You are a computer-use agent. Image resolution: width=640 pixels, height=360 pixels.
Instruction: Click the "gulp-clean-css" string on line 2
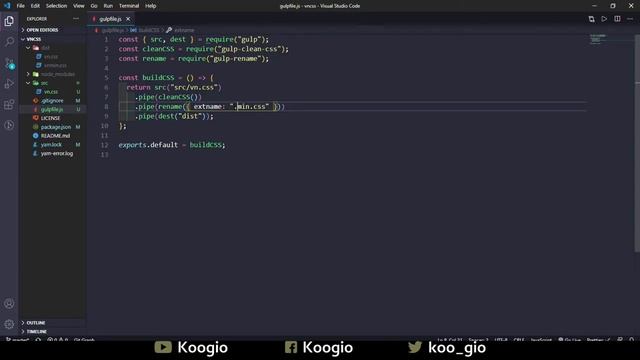coord(251,49)
